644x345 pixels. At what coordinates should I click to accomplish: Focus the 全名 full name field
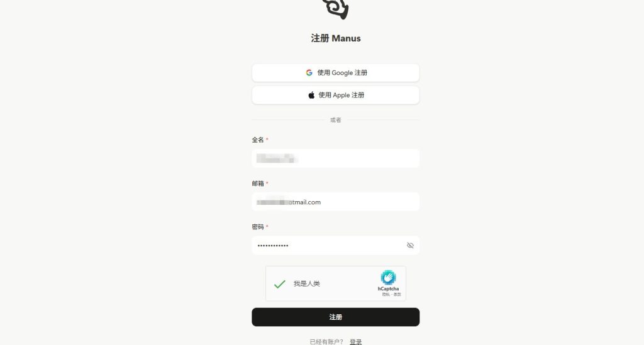(x=336, y=158)
